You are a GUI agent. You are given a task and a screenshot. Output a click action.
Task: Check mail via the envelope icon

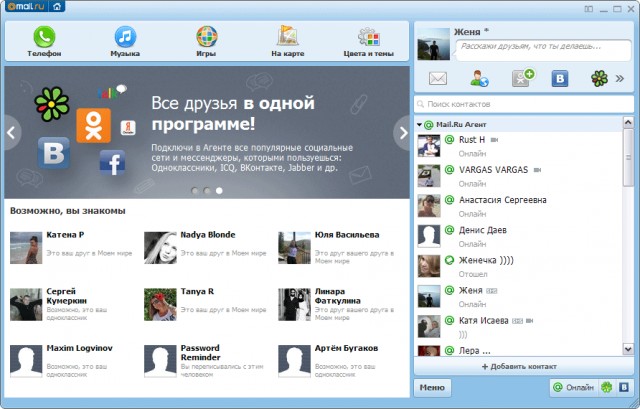coord(438,78)
